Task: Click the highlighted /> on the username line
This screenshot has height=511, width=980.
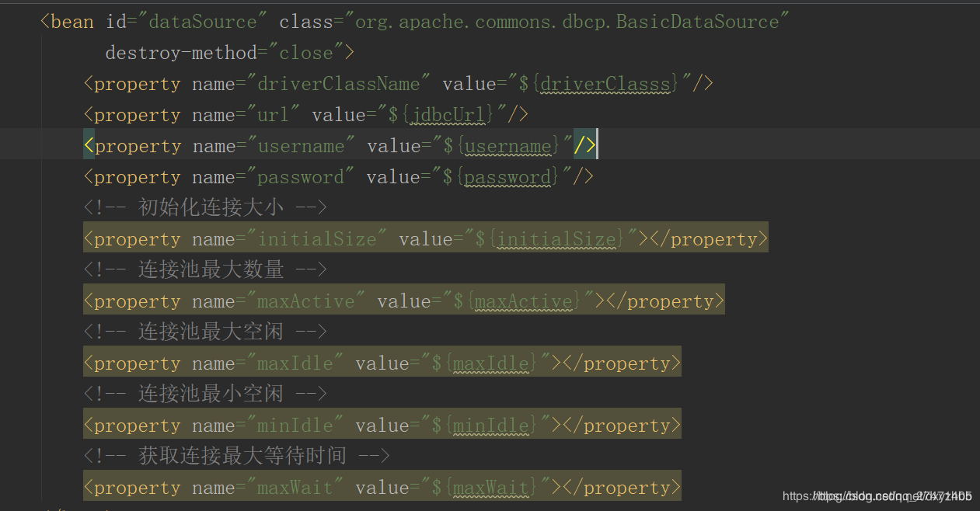Action: pyautogui.click(x=584, y=146)
